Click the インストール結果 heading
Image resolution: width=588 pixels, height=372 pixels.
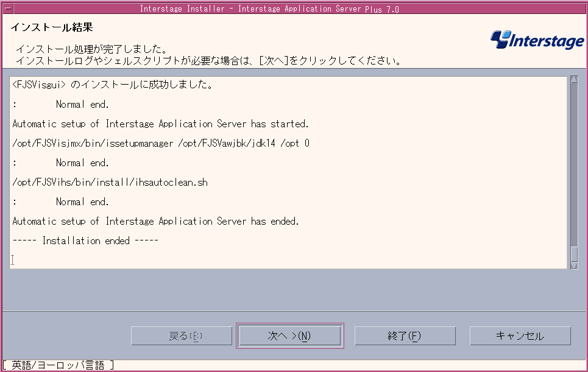[x=52, y=27]
